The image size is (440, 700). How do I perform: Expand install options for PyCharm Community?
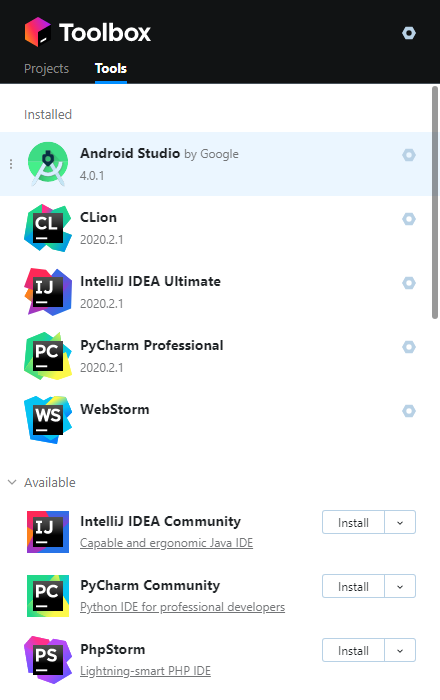[x=400, y=586]
